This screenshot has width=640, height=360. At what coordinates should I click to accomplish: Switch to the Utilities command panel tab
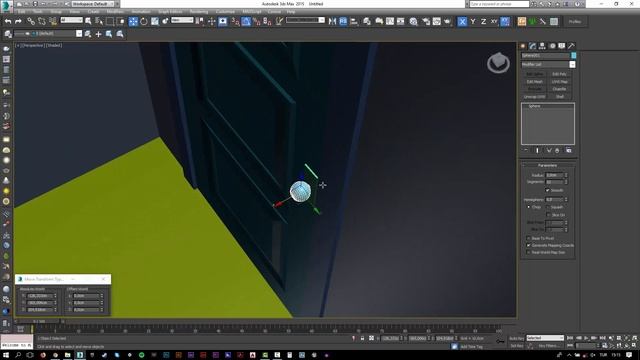point(571,46)
